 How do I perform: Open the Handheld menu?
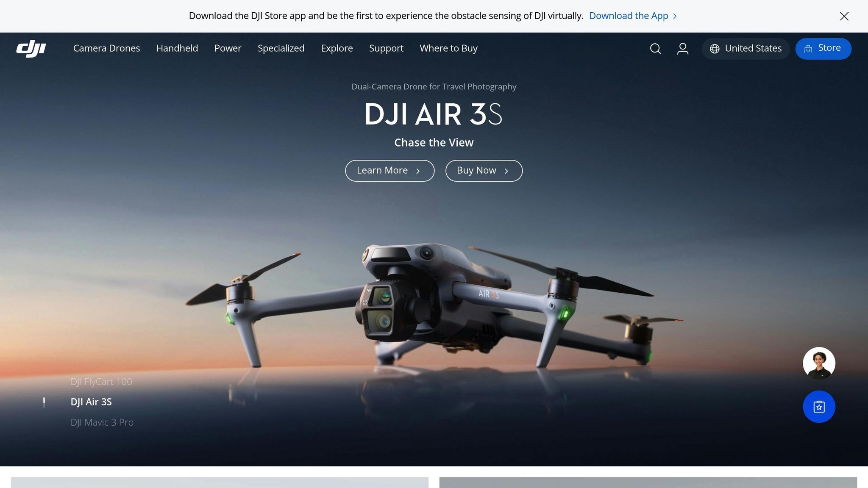[177, 48]
